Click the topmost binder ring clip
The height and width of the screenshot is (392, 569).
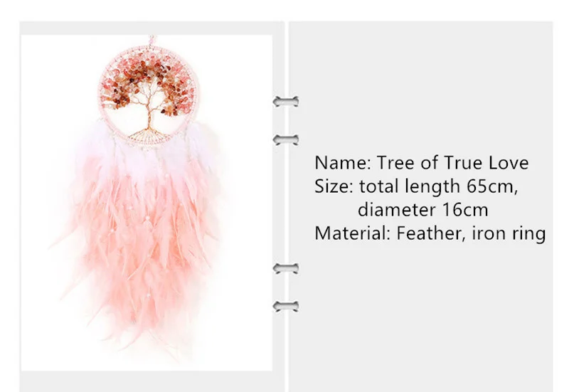(x=286, y=102)
